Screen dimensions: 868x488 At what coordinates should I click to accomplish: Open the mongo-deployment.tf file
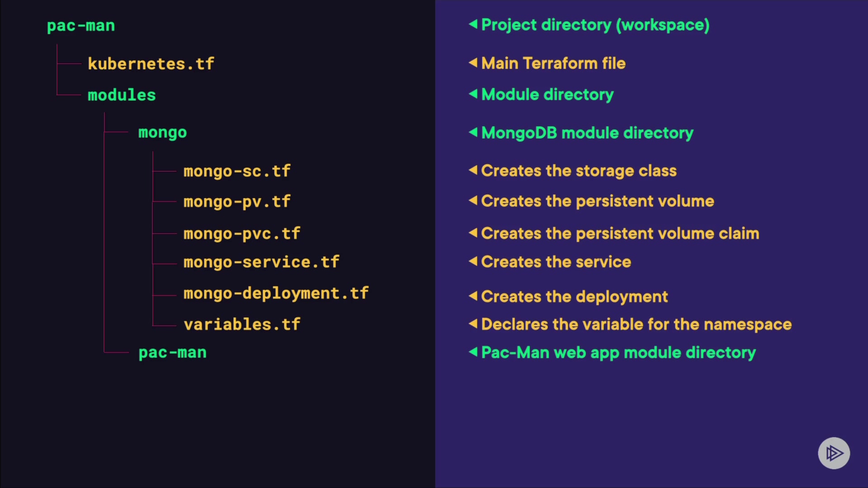276,293
